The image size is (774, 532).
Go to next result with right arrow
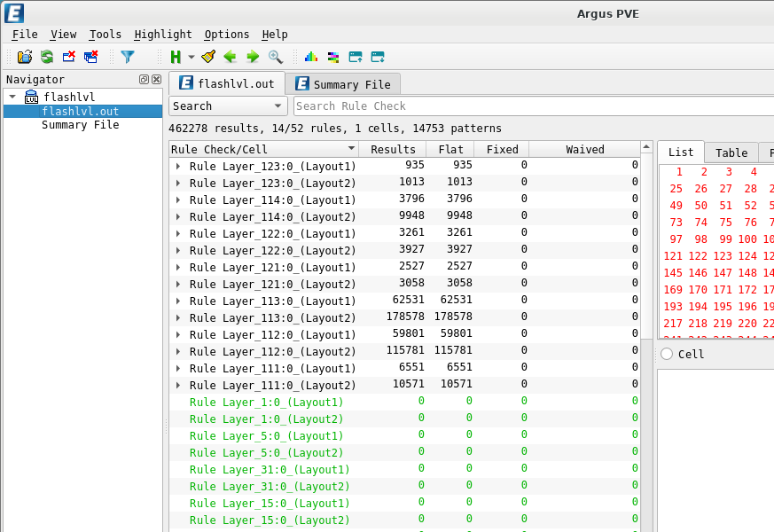(253, 57)
